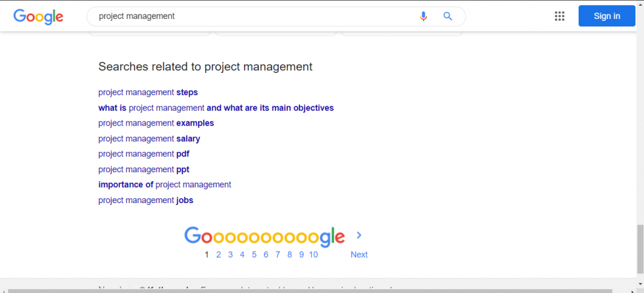644x293 pixels.
Task: Click the Next pagination link
Action: tap(359, 255)
